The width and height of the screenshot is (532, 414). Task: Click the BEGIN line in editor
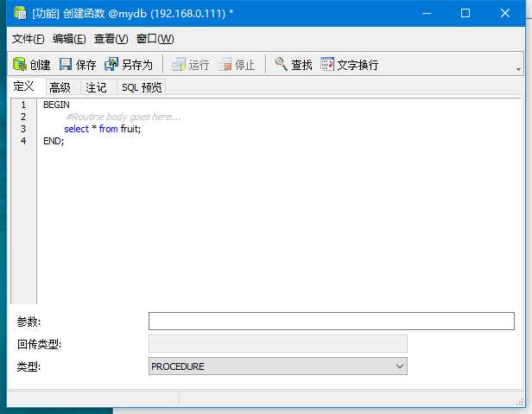tap(56, 105)
